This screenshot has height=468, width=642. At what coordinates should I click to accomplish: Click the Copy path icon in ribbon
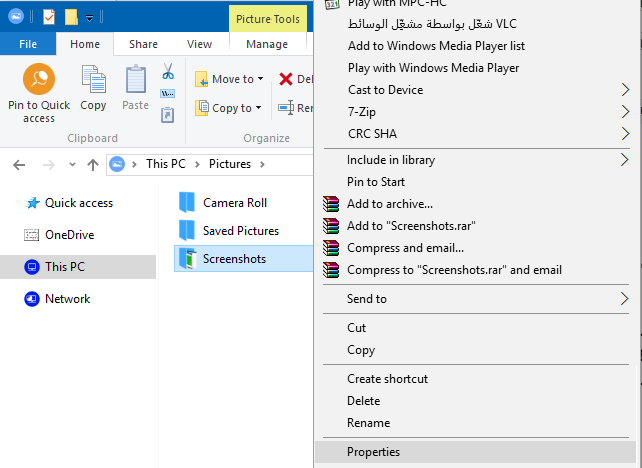point(167,94)
